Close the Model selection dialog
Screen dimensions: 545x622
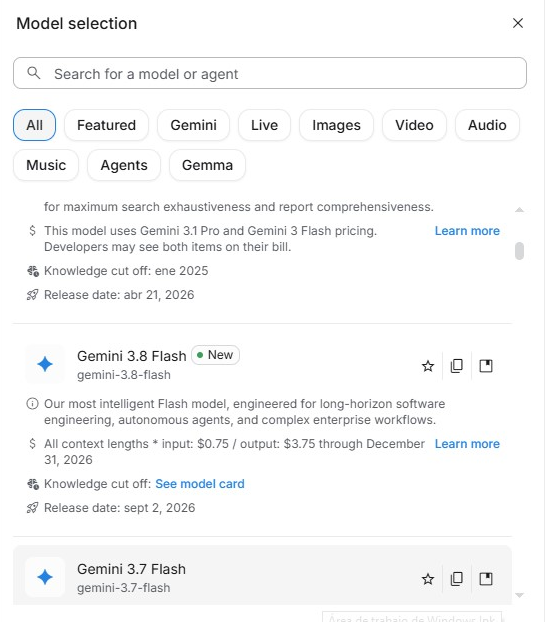pyautogui.click(x=518, y=23)
